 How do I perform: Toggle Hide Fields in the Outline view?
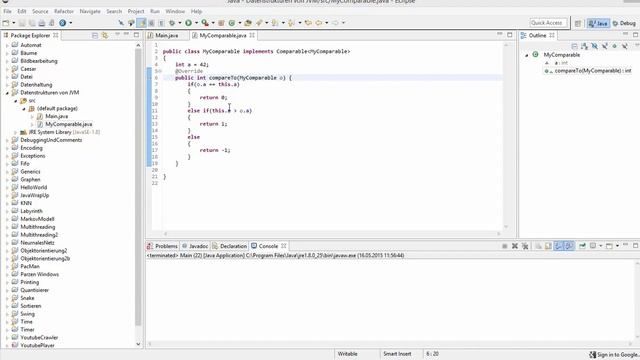click(594, 46)
